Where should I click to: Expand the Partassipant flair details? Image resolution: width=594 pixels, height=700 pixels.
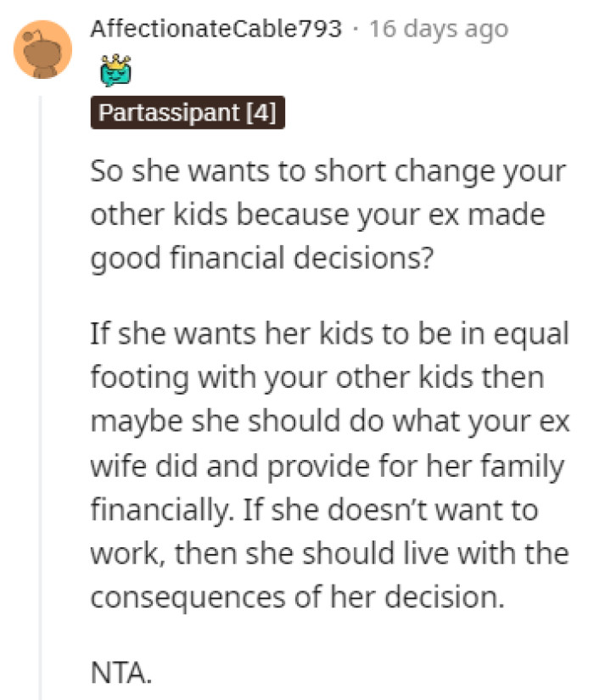(188, 112)
